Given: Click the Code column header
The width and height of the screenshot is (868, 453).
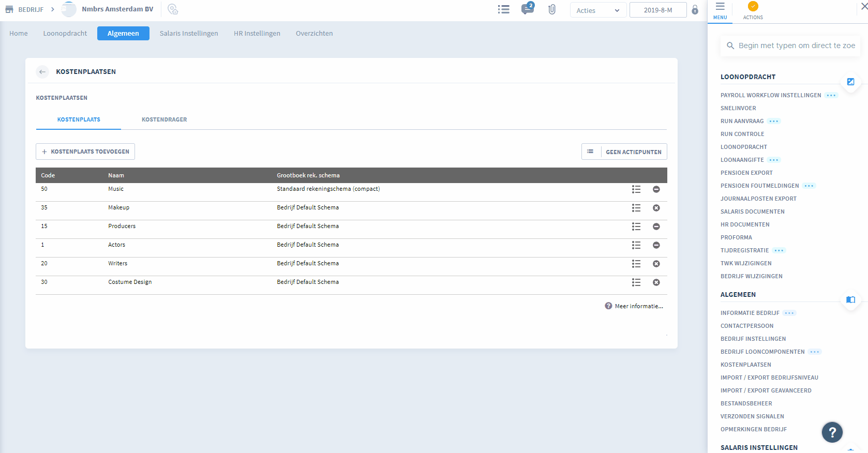Looking at the screenshot, I should 48,175.
